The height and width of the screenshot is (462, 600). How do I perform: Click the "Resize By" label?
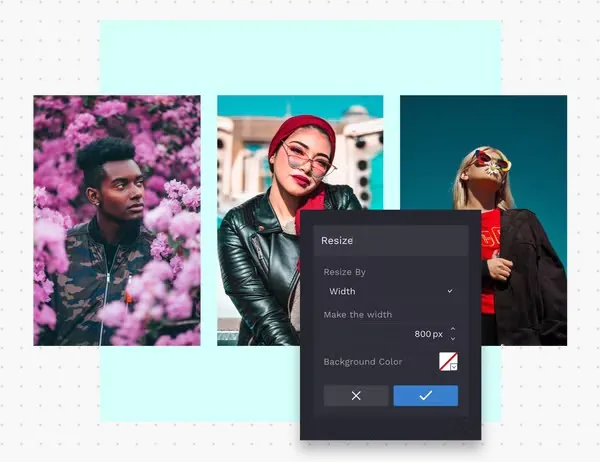tap(344, 272)
